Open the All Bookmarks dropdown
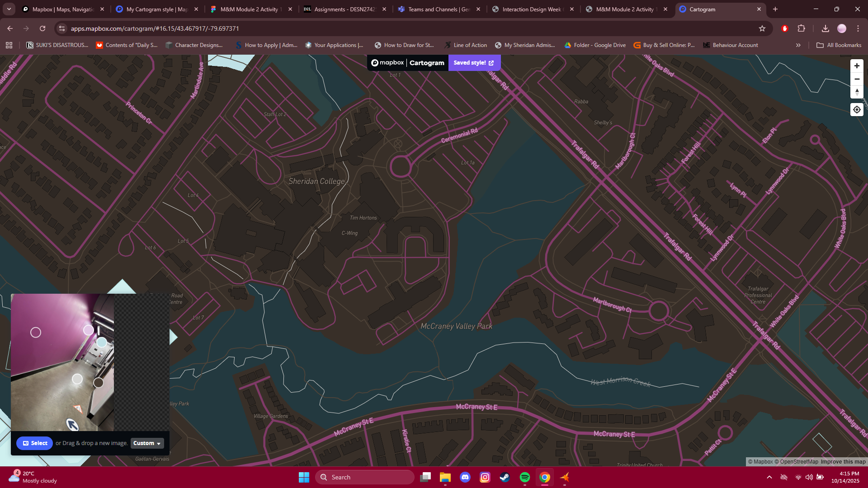868x488 pixels. coord(839,45)
